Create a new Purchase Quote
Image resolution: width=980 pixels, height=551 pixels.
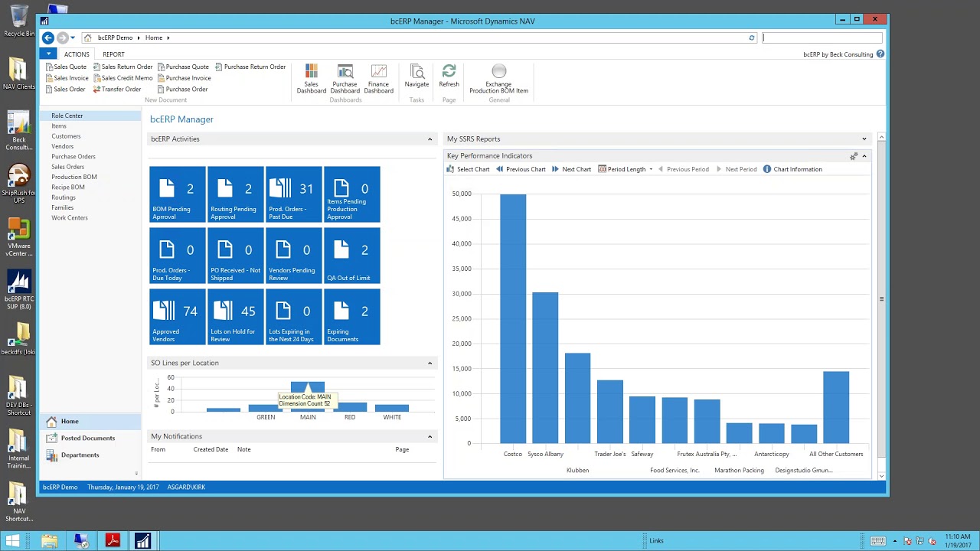183,67
